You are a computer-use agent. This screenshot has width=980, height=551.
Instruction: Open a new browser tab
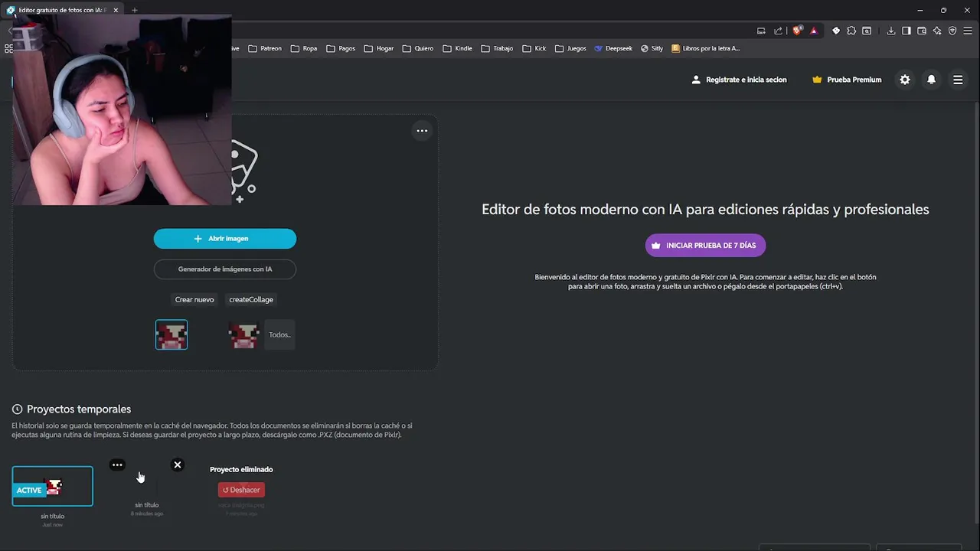tap(134, 10)
